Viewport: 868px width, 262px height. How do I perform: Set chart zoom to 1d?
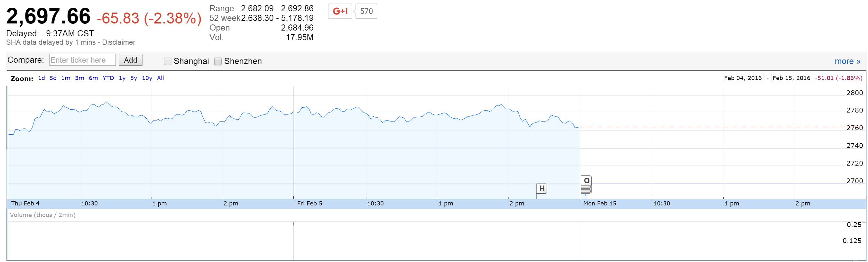pos(42,78)
